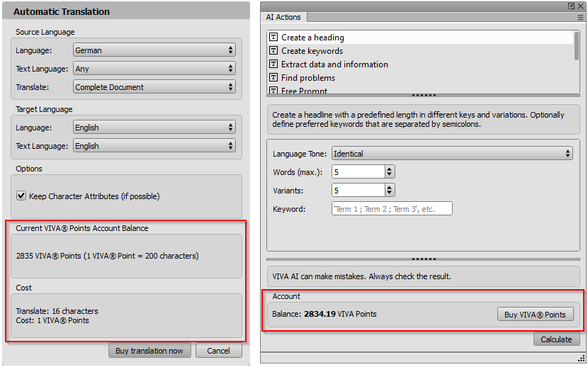Image resolution: width=588 pixels, height=372 pixels.
Task: Click the icon beside Create a heading
Action: click(x=273, y=38)
